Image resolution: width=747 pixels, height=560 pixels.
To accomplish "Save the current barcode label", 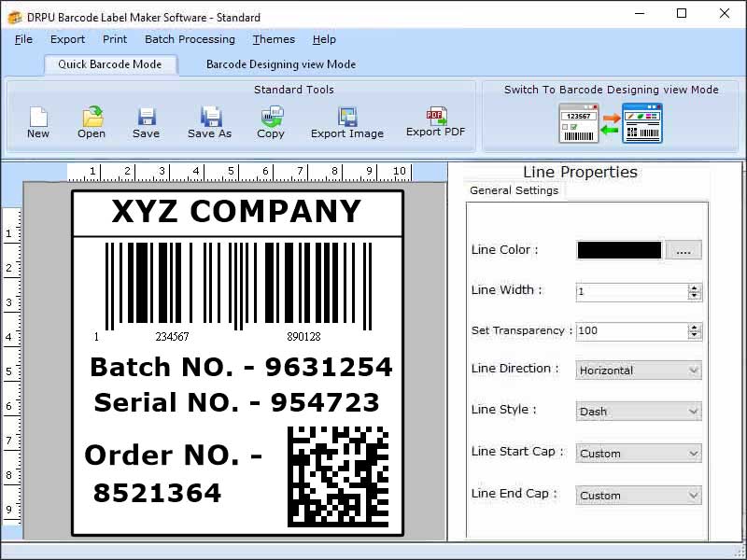I will tap(146, 121).
